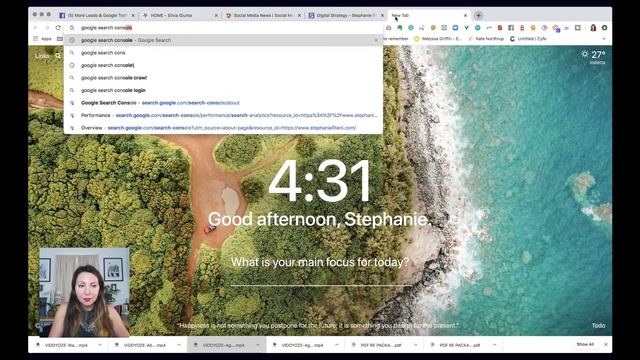This screenshot has height=360, width=640.
Task: Click the webcam video thumbnail
Action: (x=84, y=292)
